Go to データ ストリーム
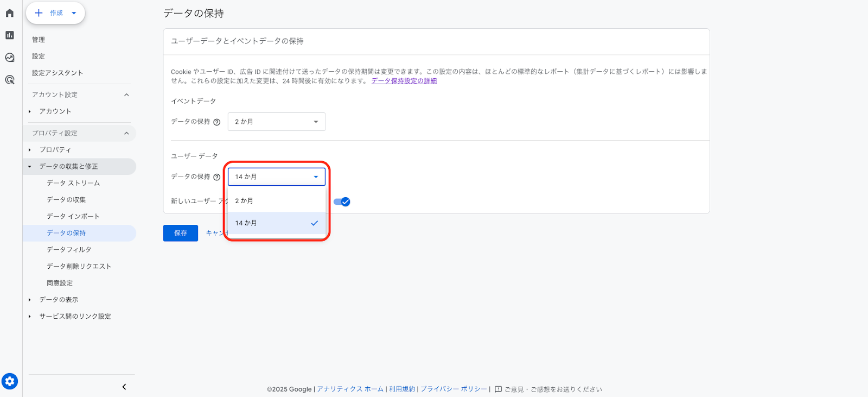This screenshot has width=868, height=397. click(x=73, y=183)
